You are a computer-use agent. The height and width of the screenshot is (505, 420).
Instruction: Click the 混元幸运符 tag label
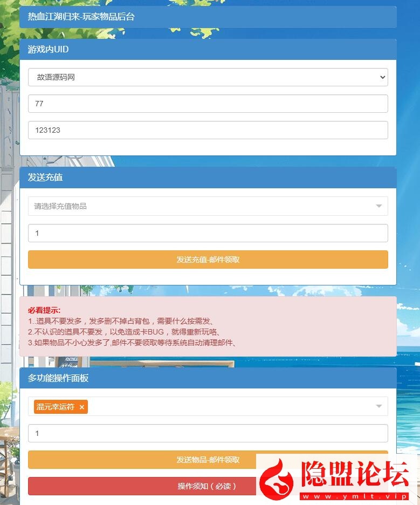[56, 407]
